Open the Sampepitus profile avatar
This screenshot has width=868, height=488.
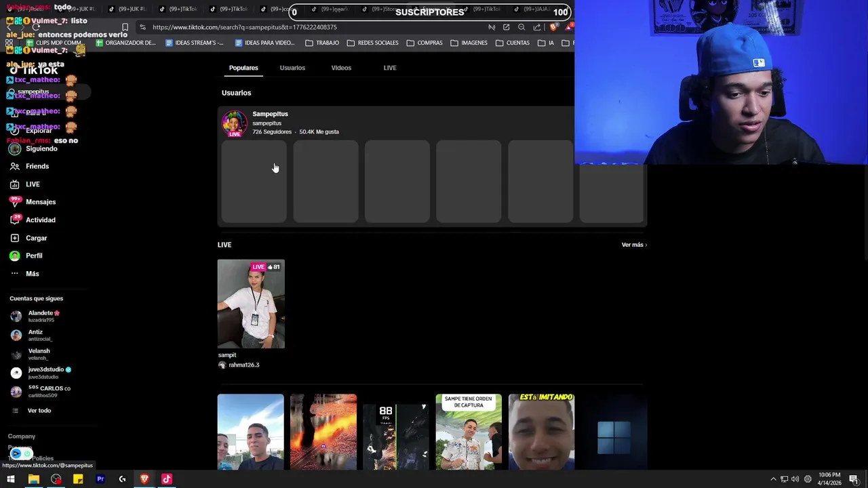click(x=235, y=123)
